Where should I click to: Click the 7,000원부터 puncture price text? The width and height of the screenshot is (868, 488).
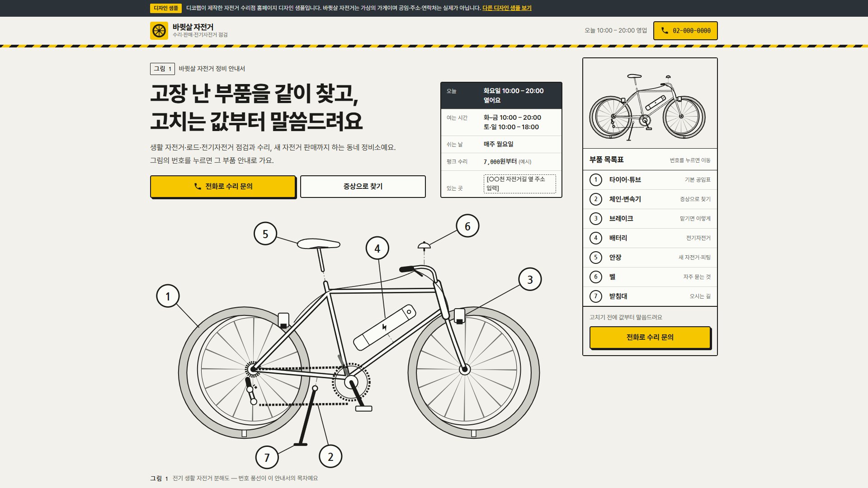point(500,162)
